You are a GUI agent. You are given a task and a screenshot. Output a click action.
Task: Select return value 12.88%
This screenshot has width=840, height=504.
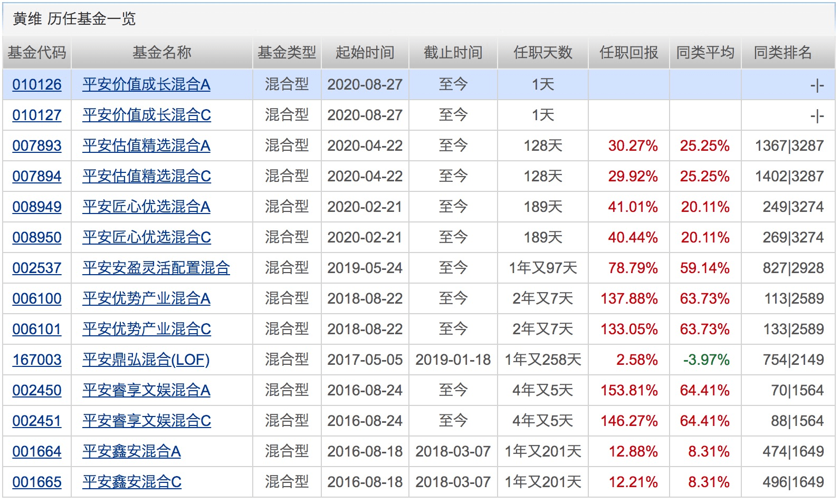(x=633, y=451)
